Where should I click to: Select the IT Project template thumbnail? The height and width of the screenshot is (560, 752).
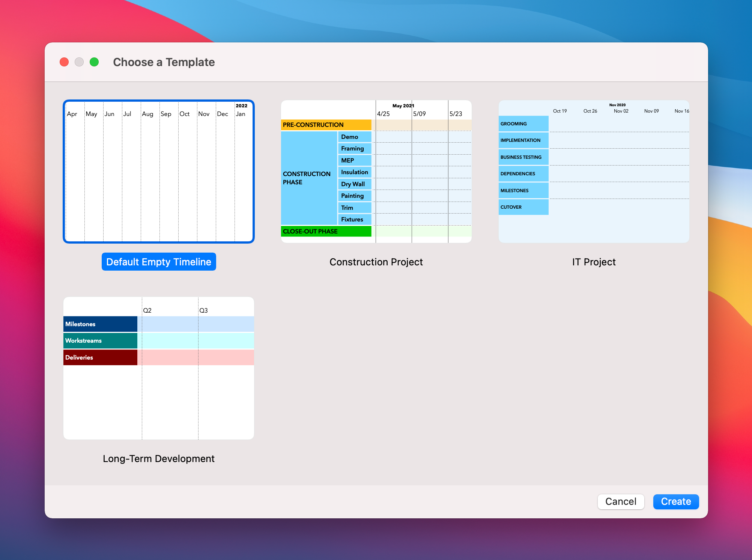coord(594,172)
